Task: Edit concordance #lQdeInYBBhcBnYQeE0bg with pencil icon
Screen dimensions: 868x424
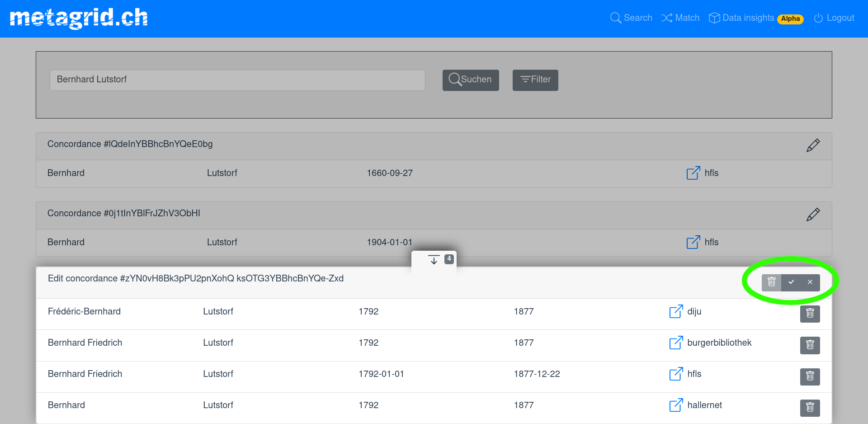Action: 813,145
